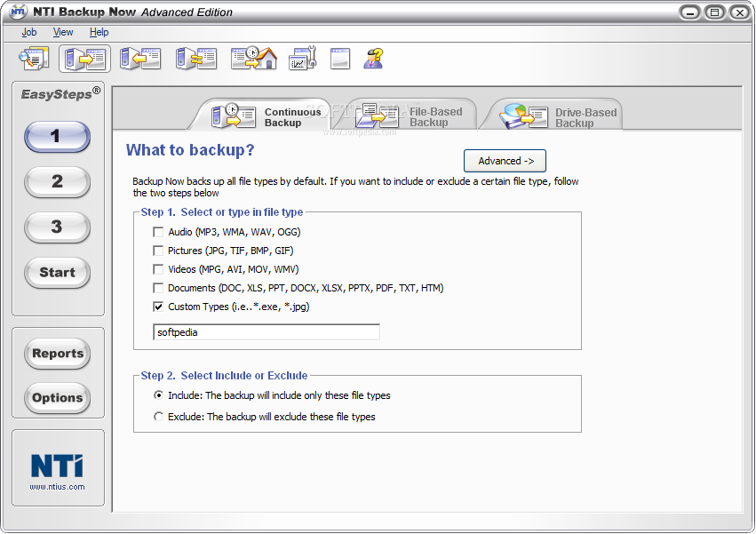Minimize the NTI Backup Now window
This screenshot has height=534, width=756.
point(690,12)
